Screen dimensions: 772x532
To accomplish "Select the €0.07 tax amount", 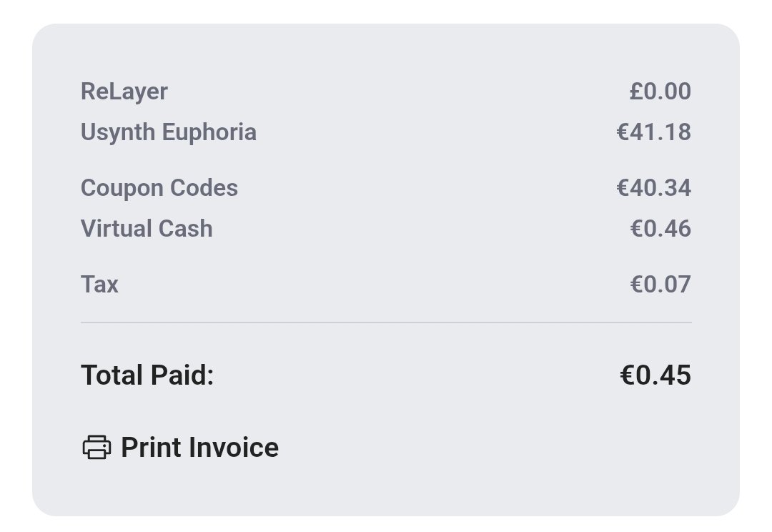I will point(660,285).
